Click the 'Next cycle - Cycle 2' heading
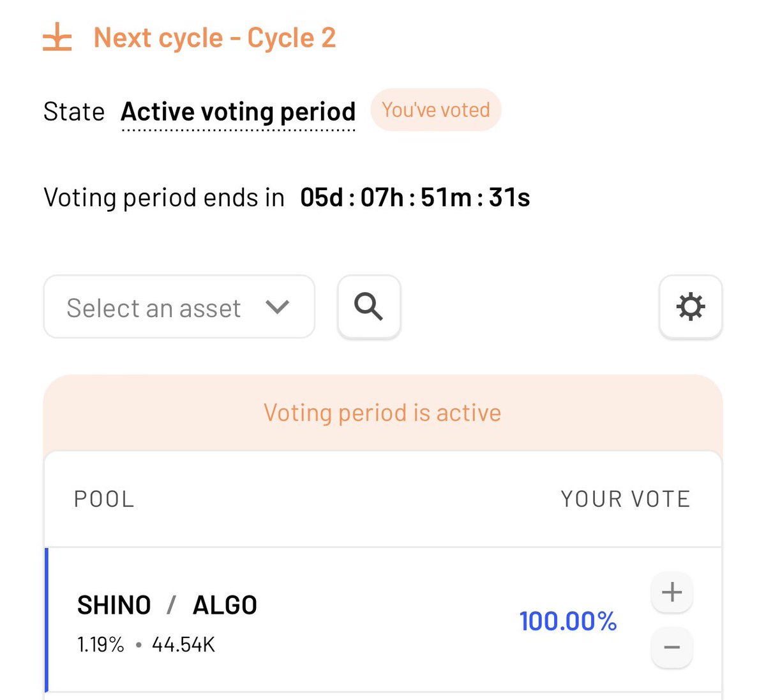The height and width of the screenshot is (700, 766). click(214, 38)
